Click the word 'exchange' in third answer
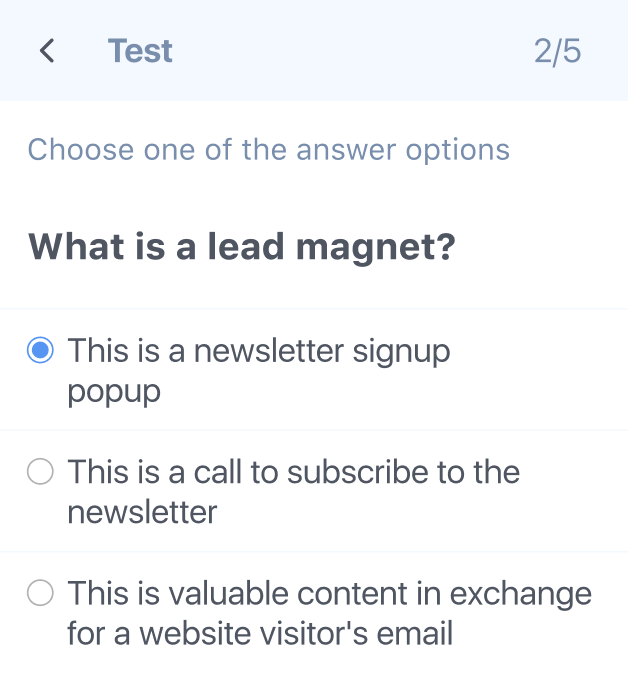628x700 pixels. (520, 596)
